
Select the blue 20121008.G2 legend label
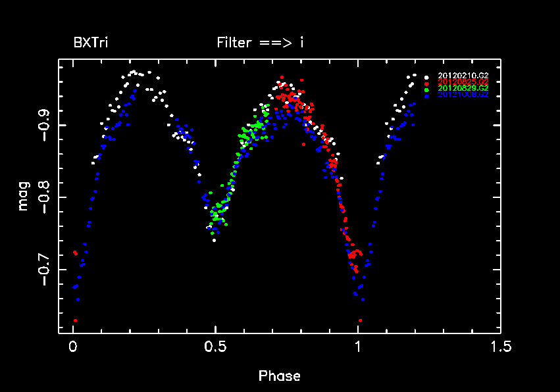pyautogui.click(x=463, y=95)
